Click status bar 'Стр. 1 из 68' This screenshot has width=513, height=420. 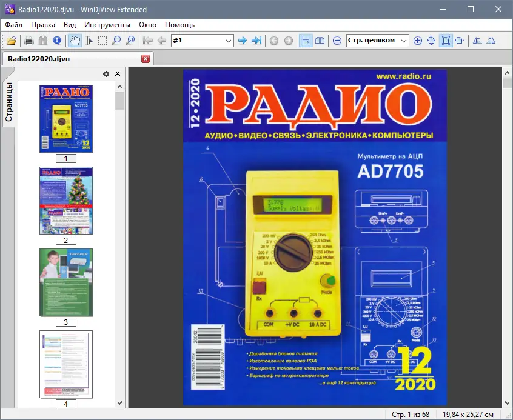tap(411, 415)
